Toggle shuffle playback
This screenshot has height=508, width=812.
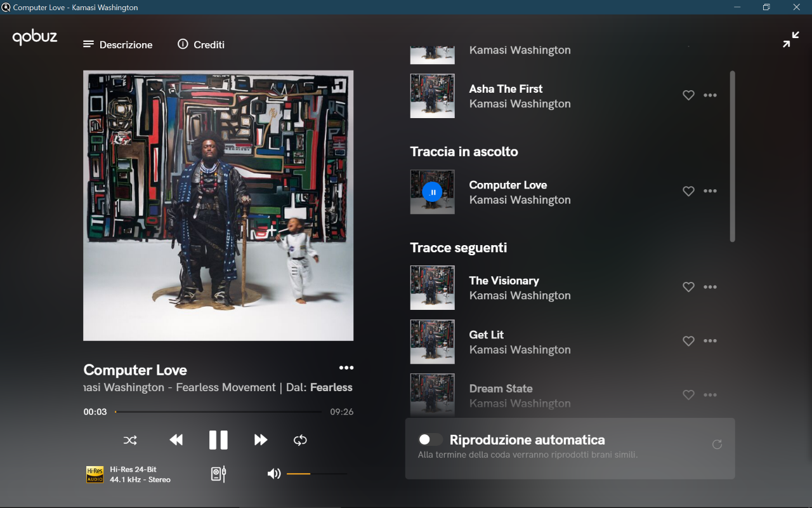click(x=130, y=440)
